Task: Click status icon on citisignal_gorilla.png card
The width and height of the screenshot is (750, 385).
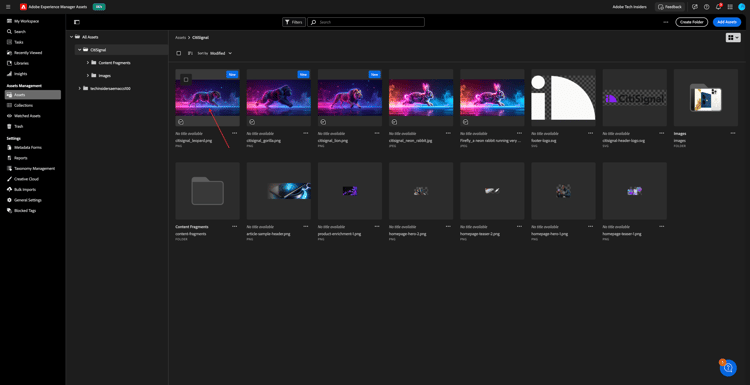Action: tap(252, 122)
